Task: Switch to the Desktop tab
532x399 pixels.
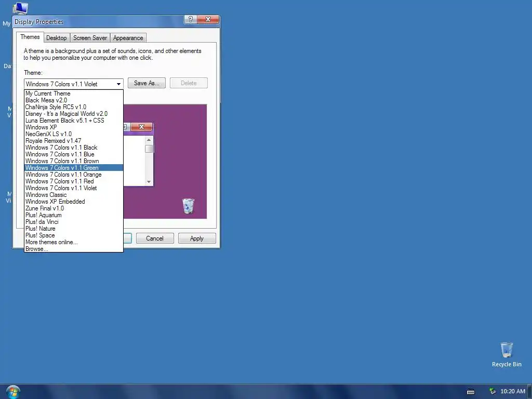Action: click(56, 38)
